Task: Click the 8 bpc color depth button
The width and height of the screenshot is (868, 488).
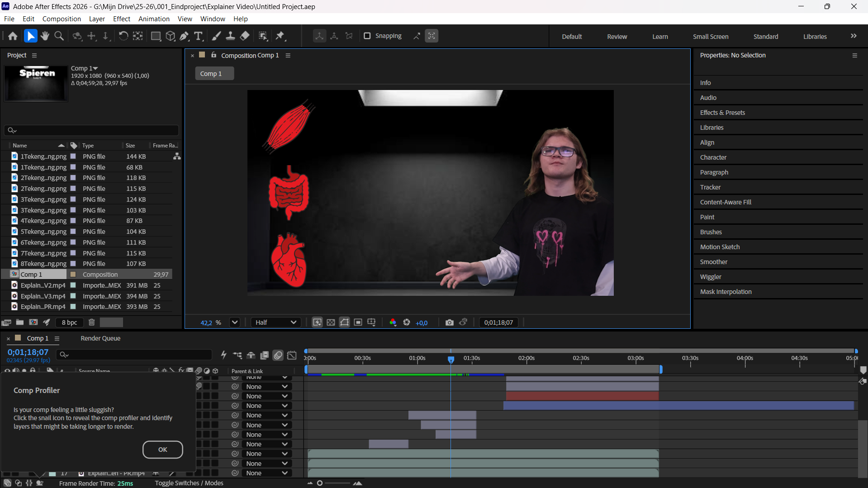Action: coord(70,322)
